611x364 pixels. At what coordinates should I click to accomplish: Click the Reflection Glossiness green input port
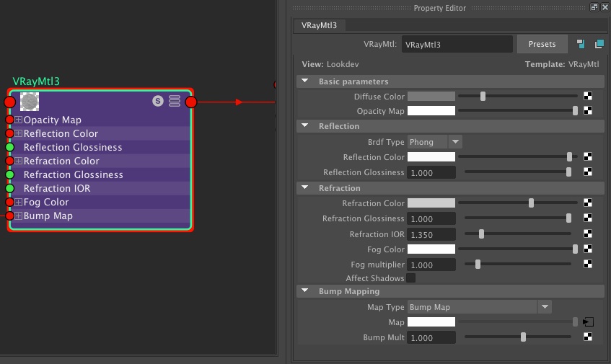[x=10, y=147]
